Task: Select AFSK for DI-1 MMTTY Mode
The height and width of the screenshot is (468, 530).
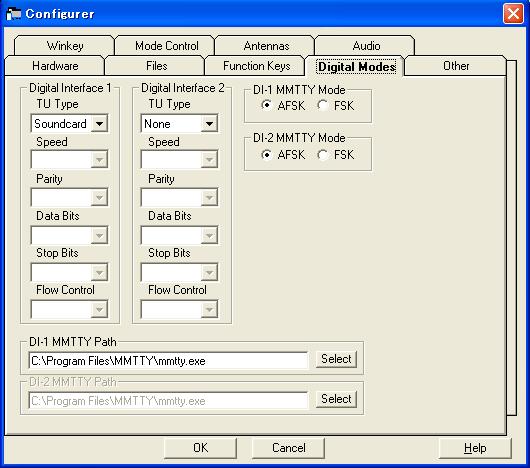Action: 283,105
